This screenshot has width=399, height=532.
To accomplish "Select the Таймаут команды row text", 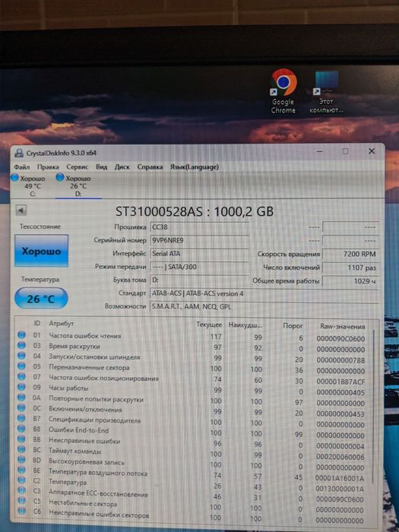I will click(x=75, y=451).
